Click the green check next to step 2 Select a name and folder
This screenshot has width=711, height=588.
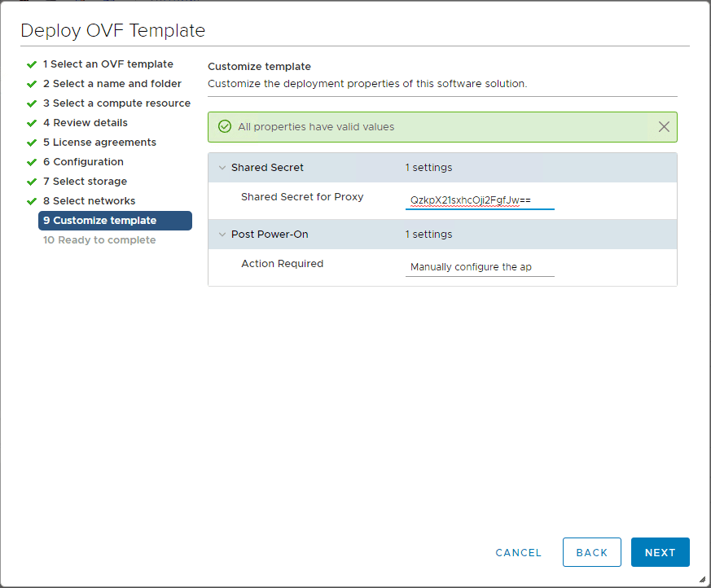pos(30,83)
